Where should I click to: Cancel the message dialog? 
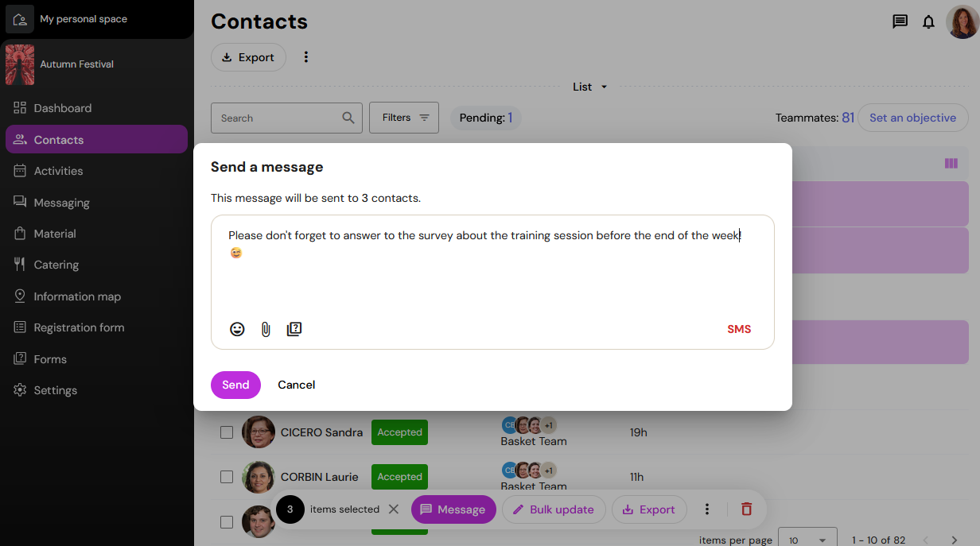[x=297, y=385]
